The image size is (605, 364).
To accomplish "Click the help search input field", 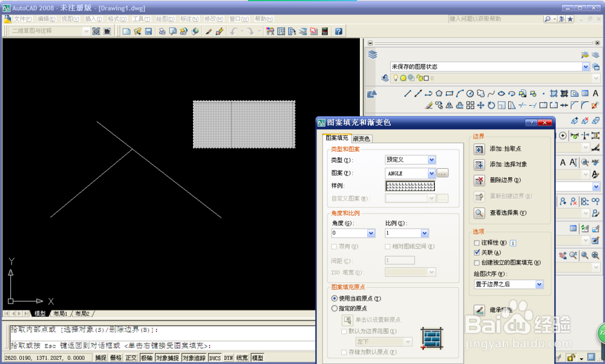I will tap(496, 19).
